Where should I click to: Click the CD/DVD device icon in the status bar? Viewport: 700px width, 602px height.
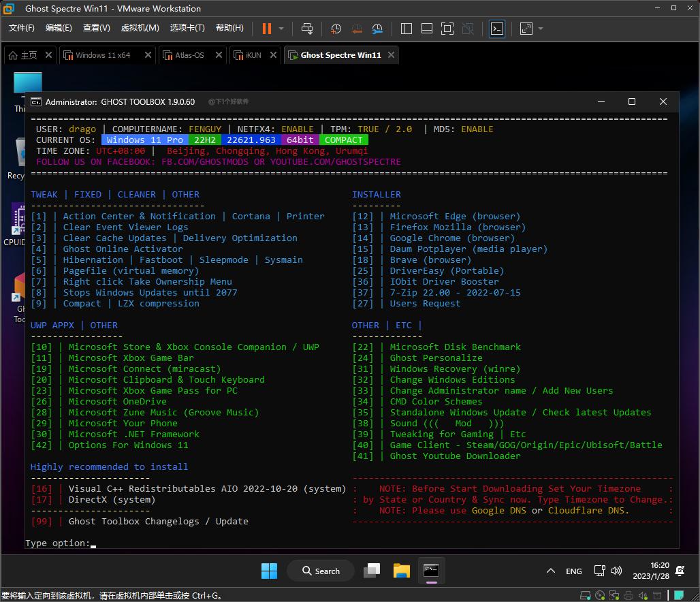600,595
